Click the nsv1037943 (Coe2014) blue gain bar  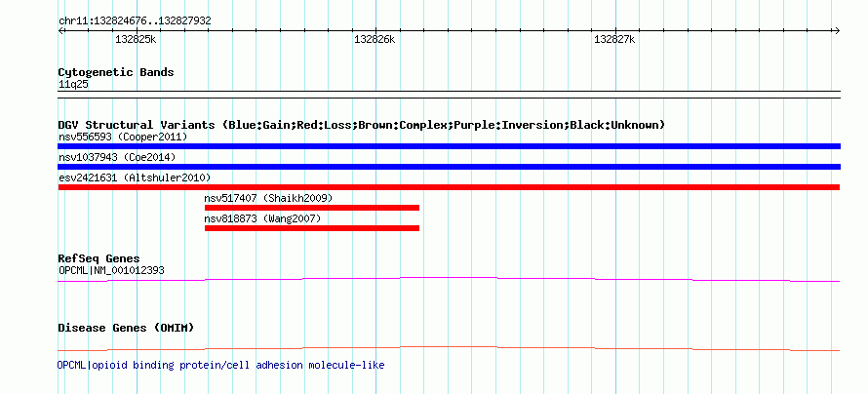pyautogui.click(x=449, y=167)
